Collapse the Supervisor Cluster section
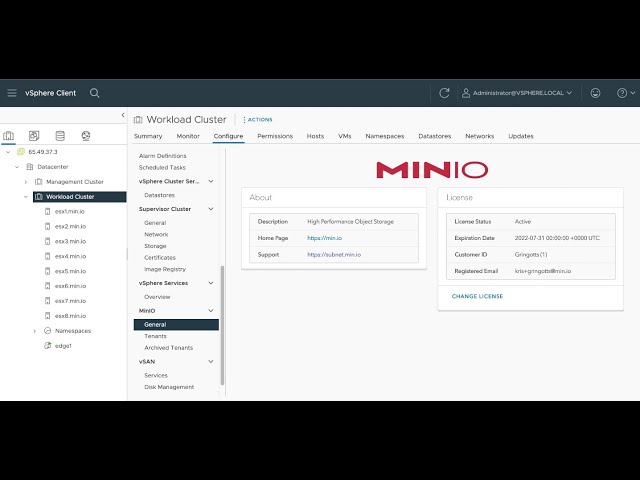Viewport: 640px width, 480px height. 211,209
